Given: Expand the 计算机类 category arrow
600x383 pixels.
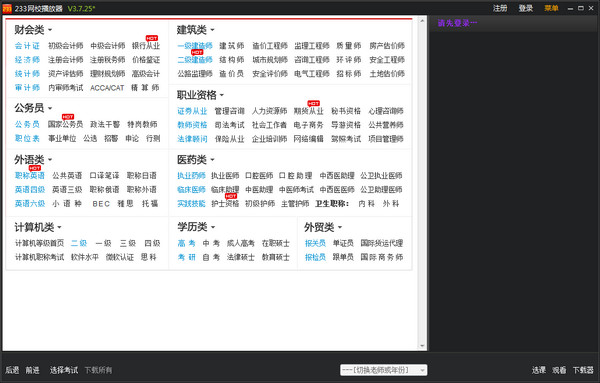Looking at the screenshot, I should pyautogui.click(x=59, y=227).
